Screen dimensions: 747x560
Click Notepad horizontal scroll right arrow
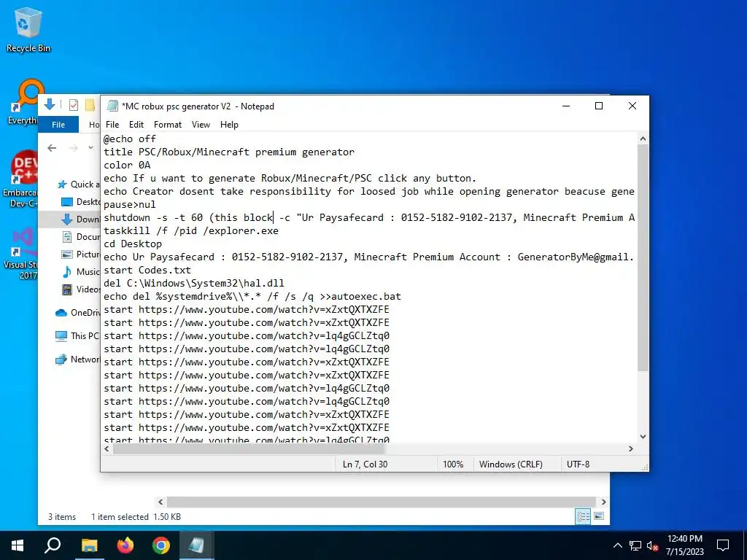pyautogui.click(x=631, y=448)
